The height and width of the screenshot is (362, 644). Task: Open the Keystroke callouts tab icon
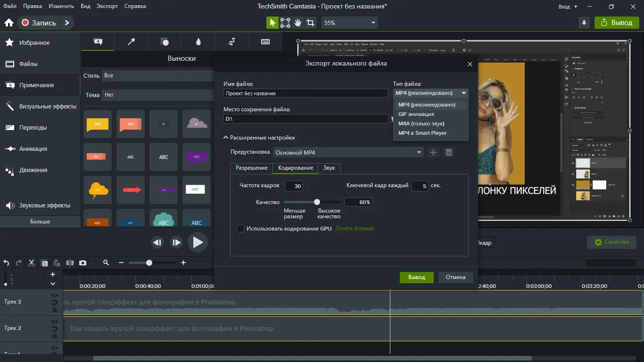pos(265,42)
